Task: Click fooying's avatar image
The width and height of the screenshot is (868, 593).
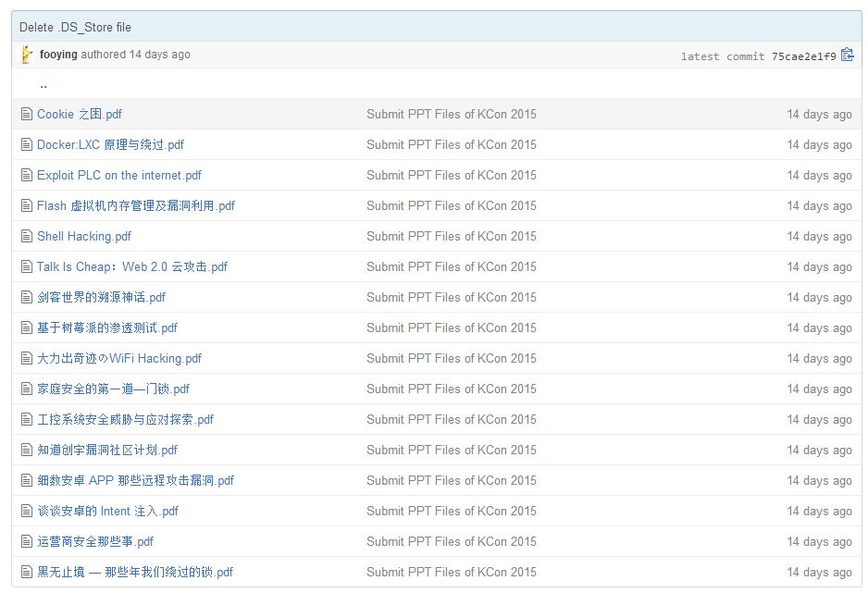Action: pyautogui.click(x=26, y=55)
